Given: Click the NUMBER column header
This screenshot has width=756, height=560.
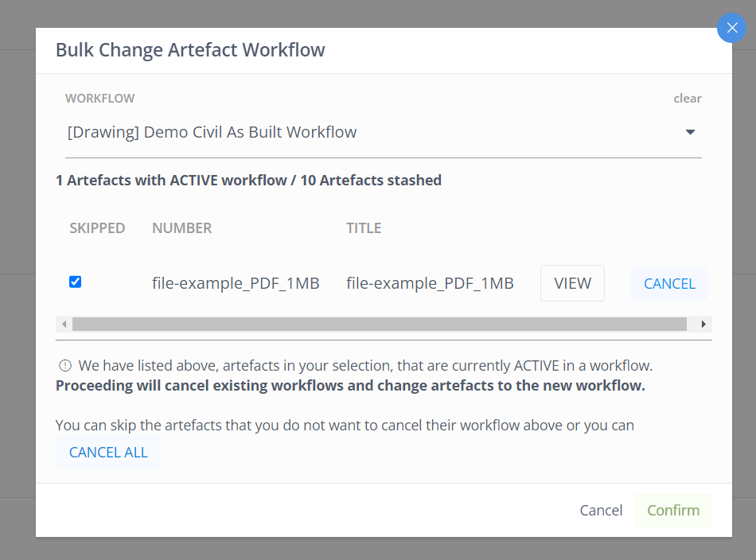Looking at the screenshot, I should point(181,228).
